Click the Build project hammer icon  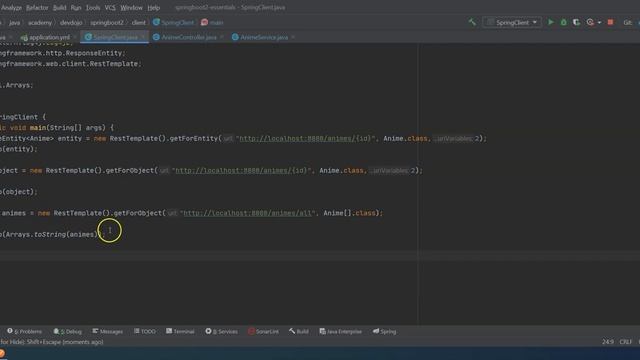pyautogui.click(x=472, y=22)
